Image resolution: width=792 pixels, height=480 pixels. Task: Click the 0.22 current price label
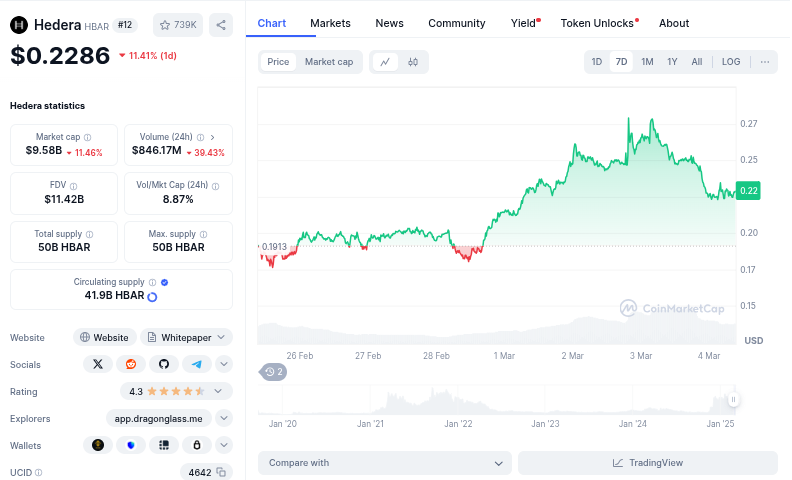[x=748, y=190]
